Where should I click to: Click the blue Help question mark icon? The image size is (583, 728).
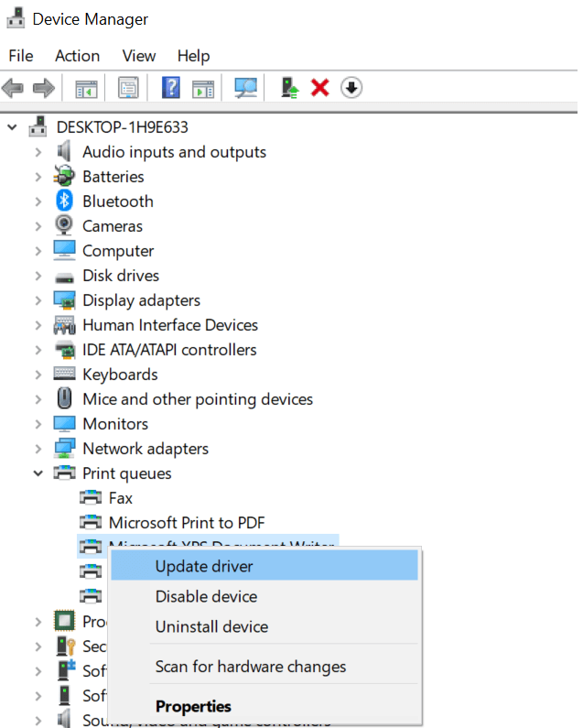170,88
